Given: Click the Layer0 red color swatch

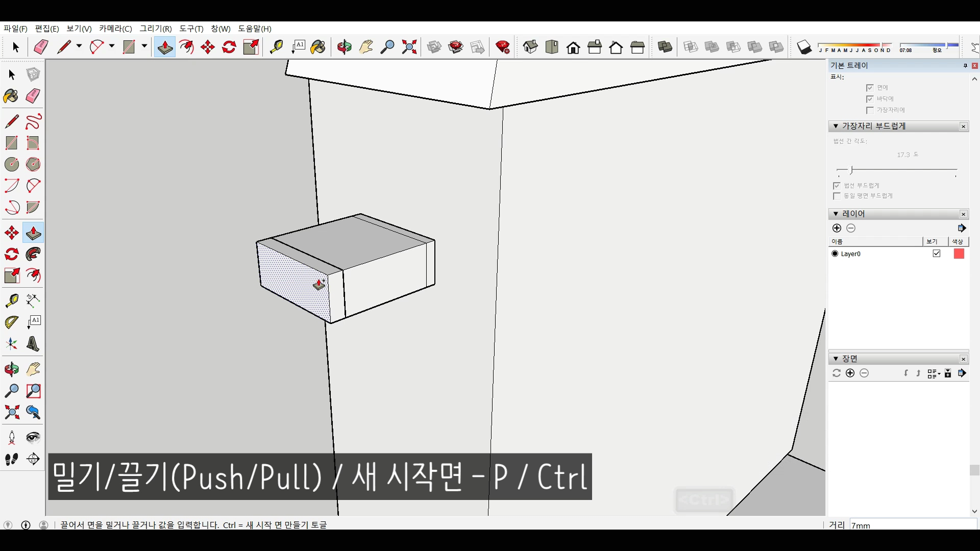Looking at the screenshot, I should 959,254.
